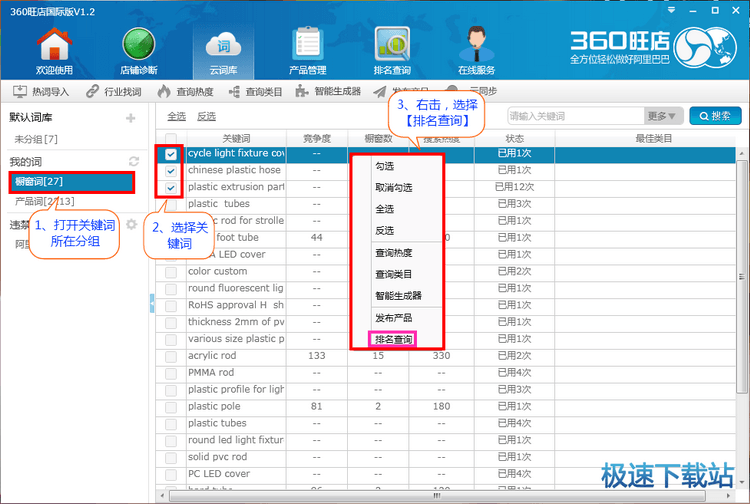
Task: Choose 查询类目 from the context menu
Action: [394, 274]
